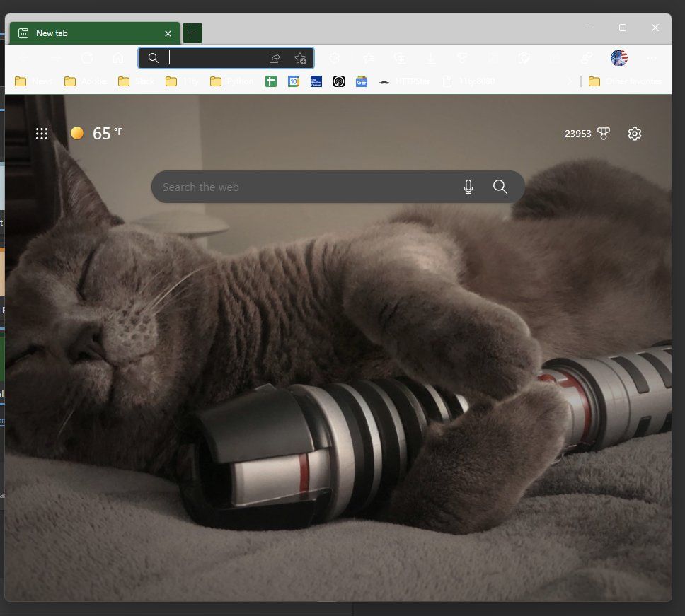This screenshot has height=616, width=685.
Task: Click the forward navigation arrow
Action: [56, 58]
